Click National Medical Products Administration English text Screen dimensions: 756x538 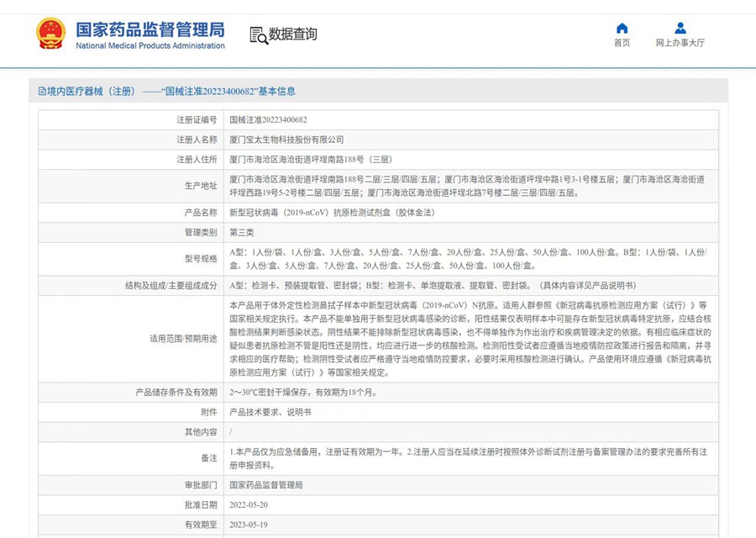(x=150, y=45)
